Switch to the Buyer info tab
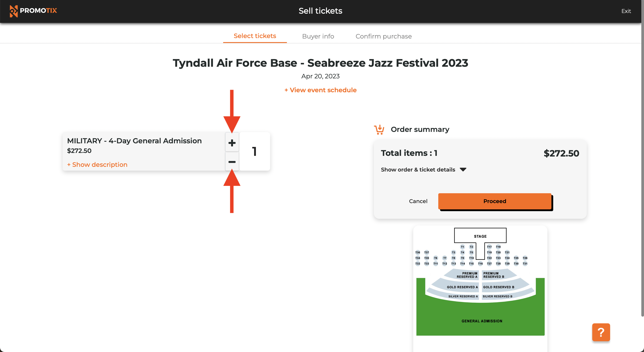644x352 pixels. coord(318,36)
